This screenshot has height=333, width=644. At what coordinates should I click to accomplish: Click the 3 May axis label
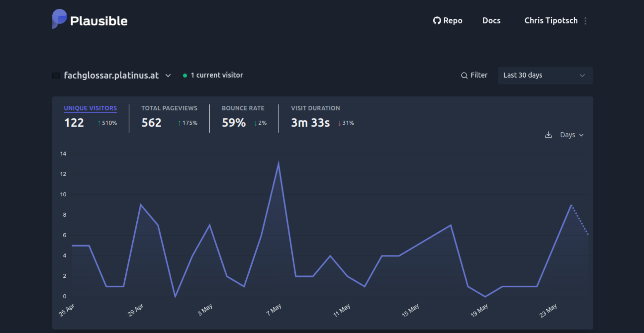(205, 310)
